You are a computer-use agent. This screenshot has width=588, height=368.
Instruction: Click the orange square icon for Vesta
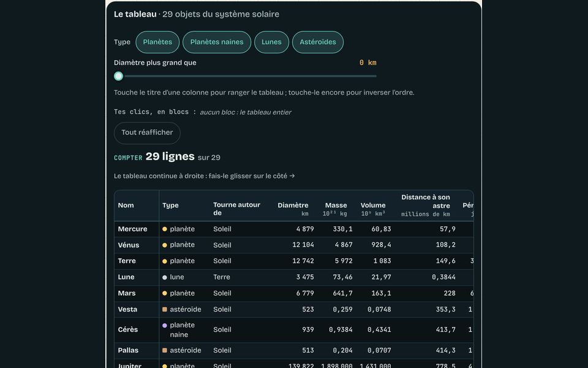(165, 309)
